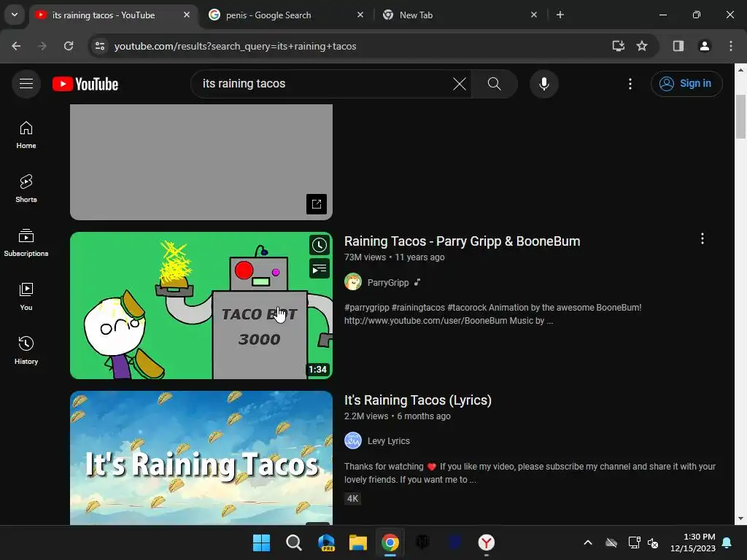The image size is (747, 560).
Task: Open Subscriptions in the sidebar
Action: [x=26, y=243]
